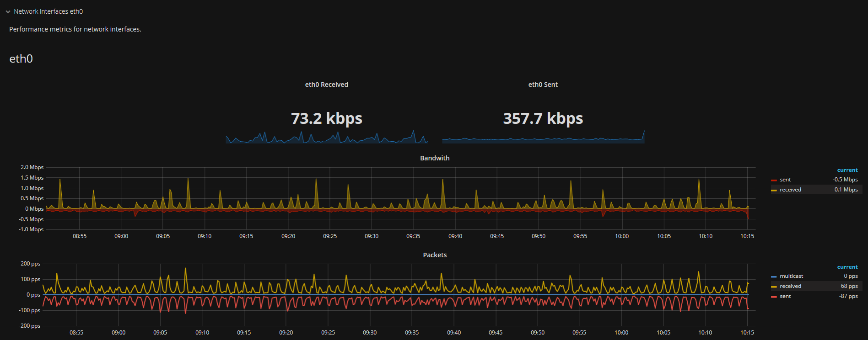Click the -200 pps label on Packets y-axis
Viewport: 868px width, 340px height.
click(29, 326)
